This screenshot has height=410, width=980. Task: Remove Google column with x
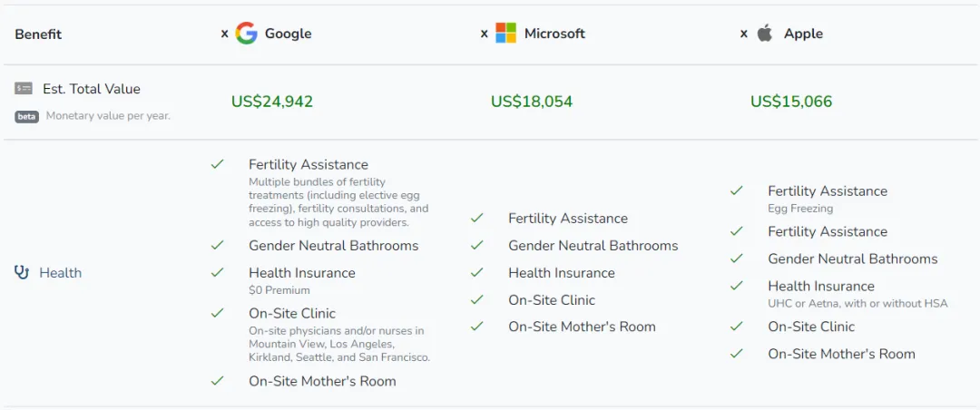click(224, 34)
